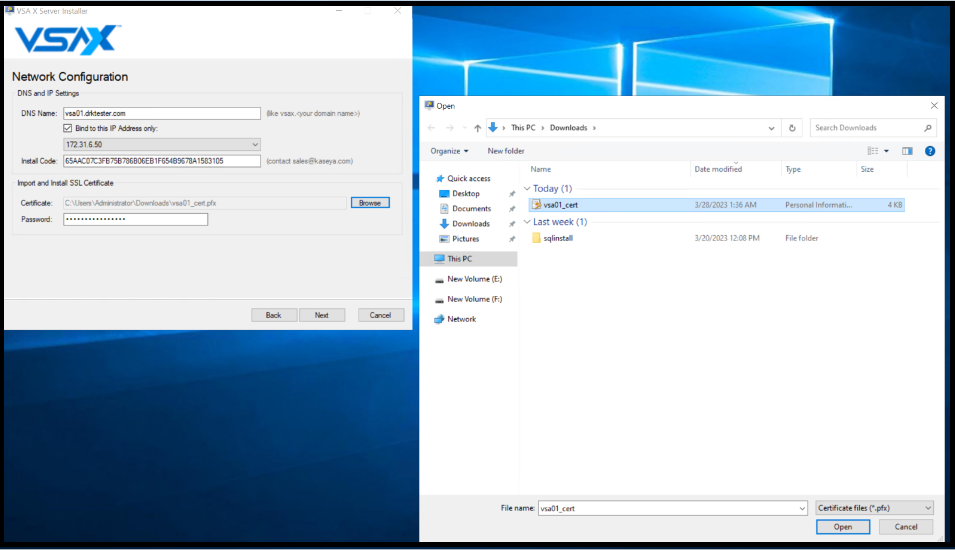Click the DNS Name input field
Viewport: 955px width, 550px height.
pyautogui.click(x=161, y=113)
